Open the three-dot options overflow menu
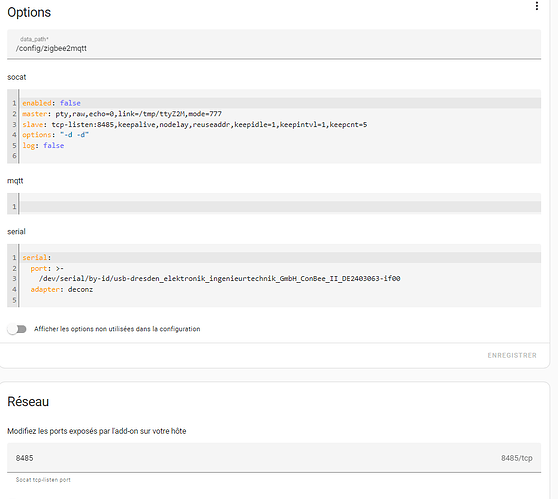The height and width of the screenshot is (499, 558). [537, 6]
